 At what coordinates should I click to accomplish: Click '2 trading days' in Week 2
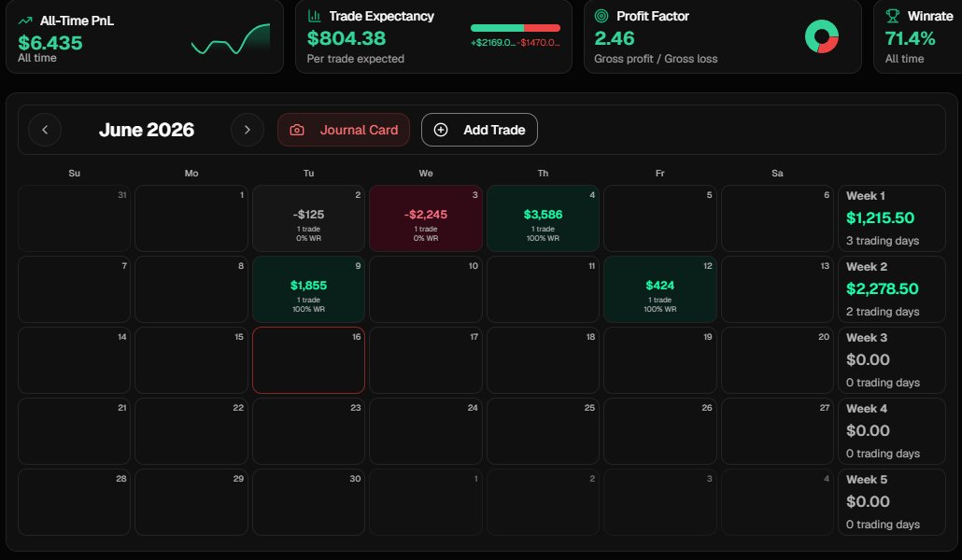pyautogui.click(x=883, y=312)
